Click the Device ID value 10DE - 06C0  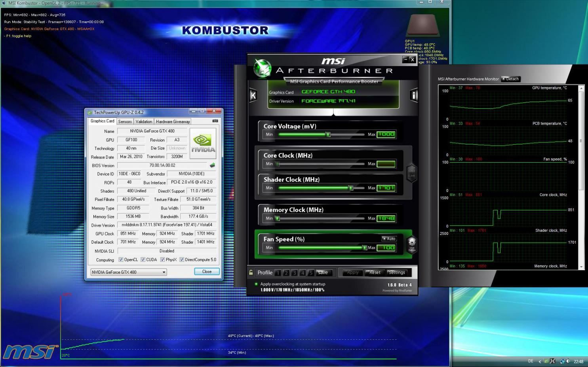pos(129,174)
